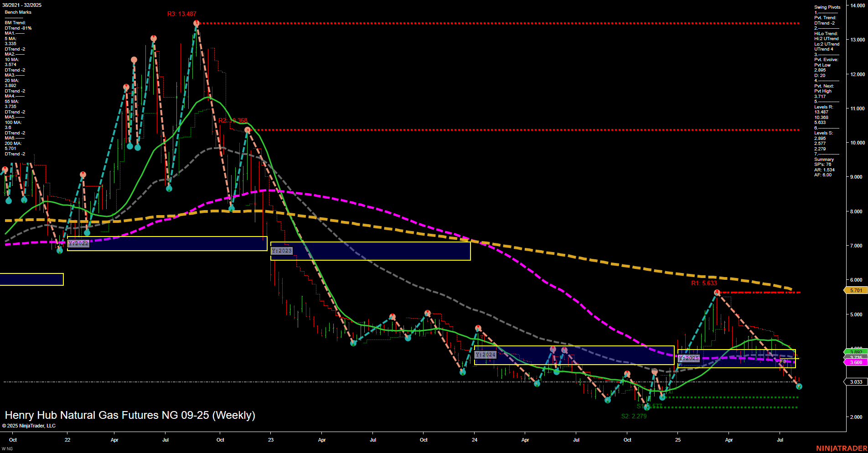This screenshot has height=453, width=868.
Task: Click the green S2: 2.279 support label
Action: [634, 415]
